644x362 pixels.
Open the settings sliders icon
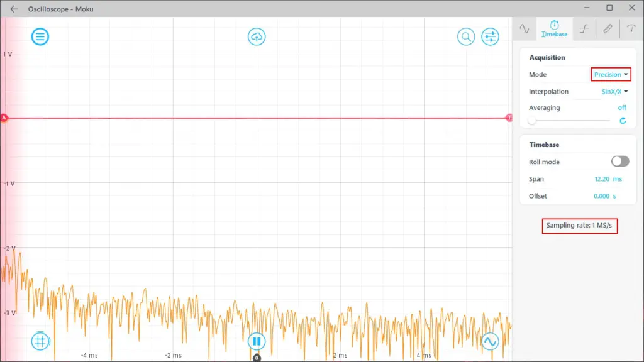[x=490, y=36]
